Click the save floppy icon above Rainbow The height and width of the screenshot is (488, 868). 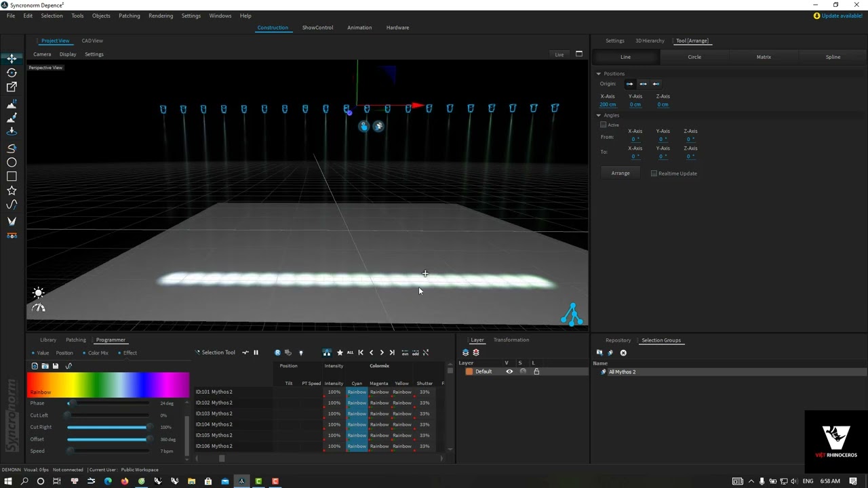click(x=56, y=366)
